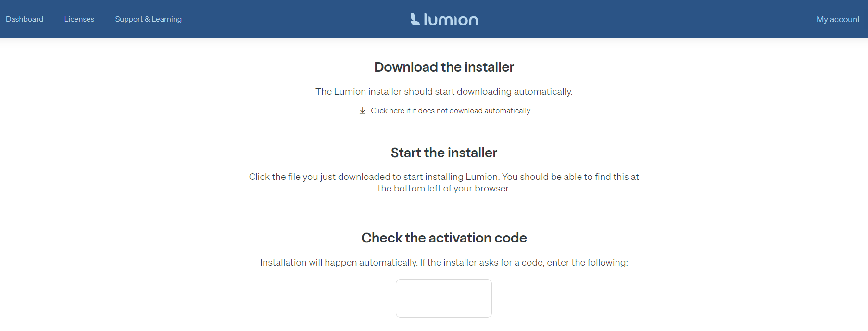Open the Dashboard page
This screenshot has height=331, width=868.
pyautogui.click(x=25, y=19)
